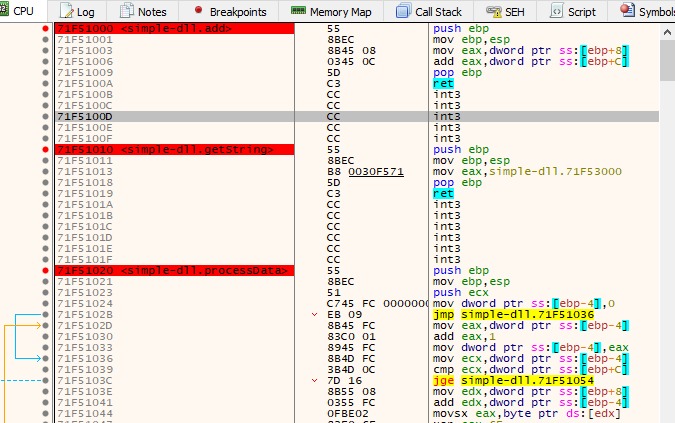The width and height of the screenshot is (675, 423).
Task: Select cmp ecx,dword ptr ss:[ebp+C] instruction
Action: point(531,369)
